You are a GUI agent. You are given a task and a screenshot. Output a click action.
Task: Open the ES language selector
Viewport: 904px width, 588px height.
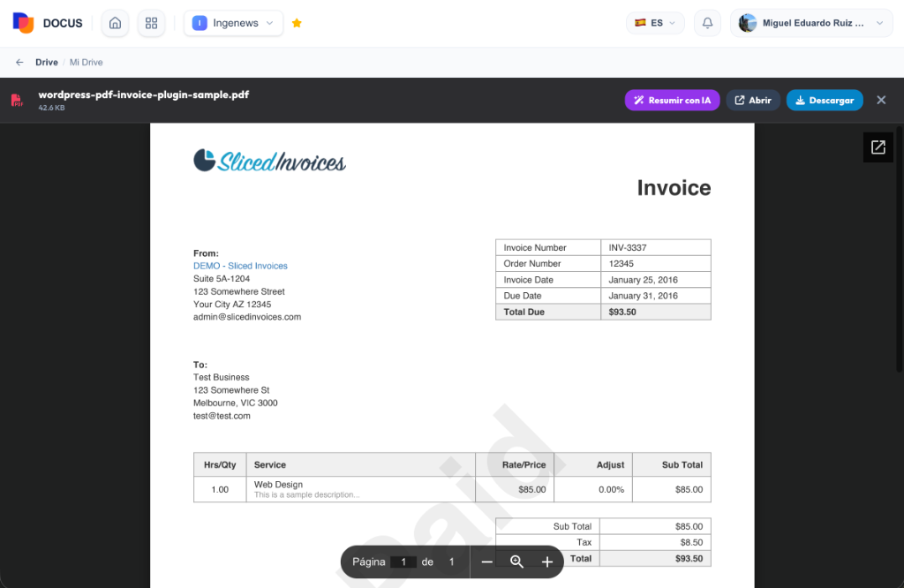click(x=656, y=23)
